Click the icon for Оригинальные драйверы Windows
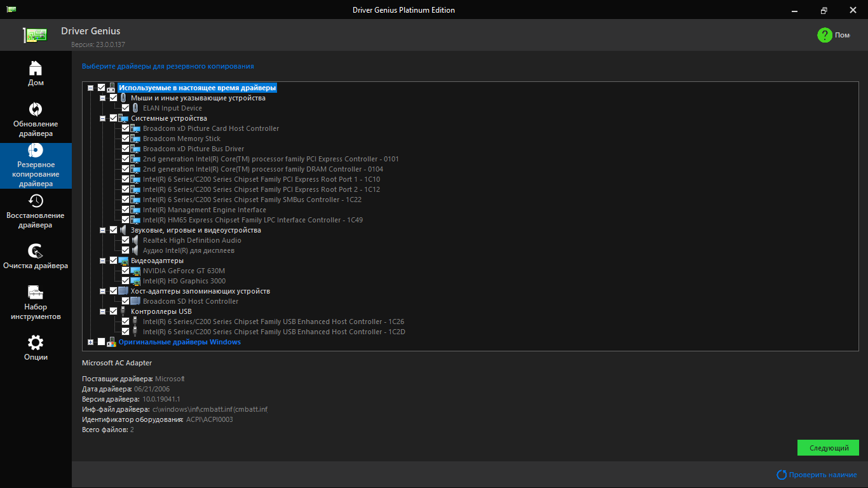This screenshot has width=868, height=488. 111,342
